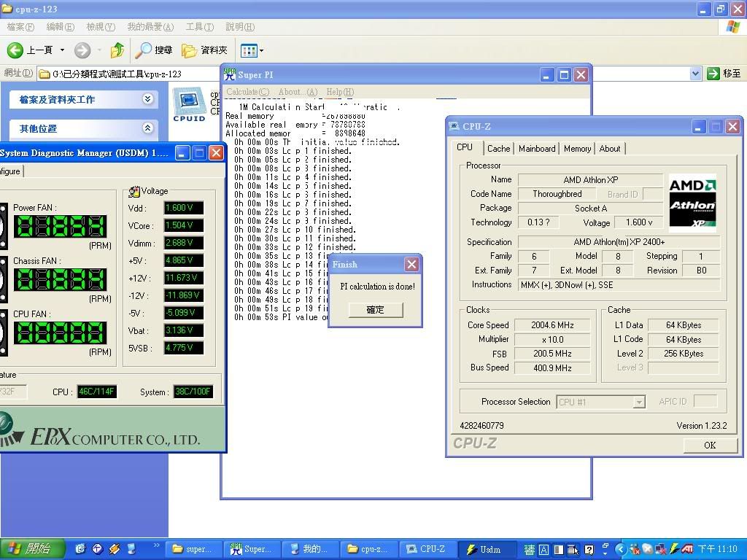Open Super PI Calculate menu
Viewport: 747px width, 560px height.
coord(248,91)
